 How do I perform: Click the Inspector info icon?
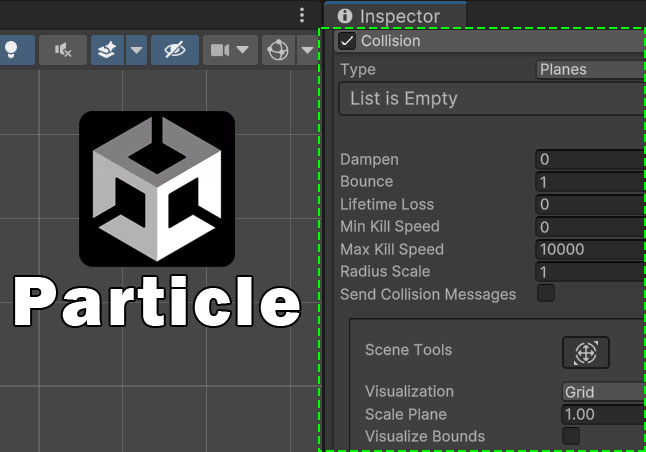point(345,16)
